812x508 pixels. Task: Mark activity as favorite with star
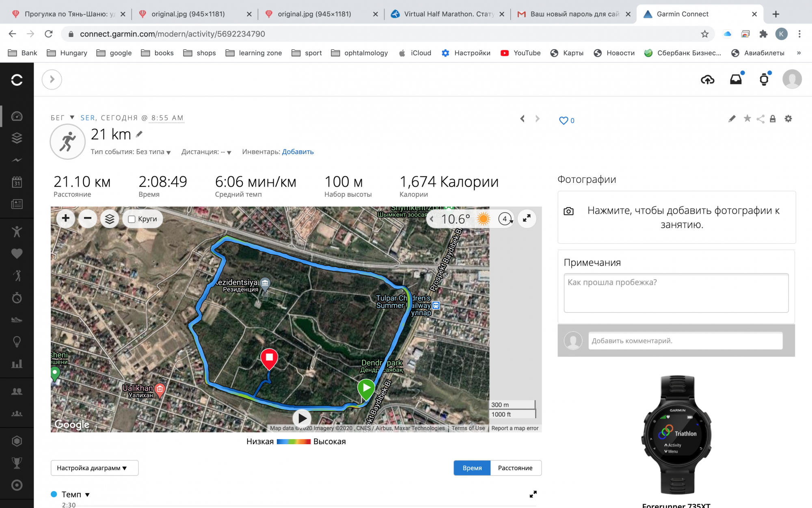747,119
